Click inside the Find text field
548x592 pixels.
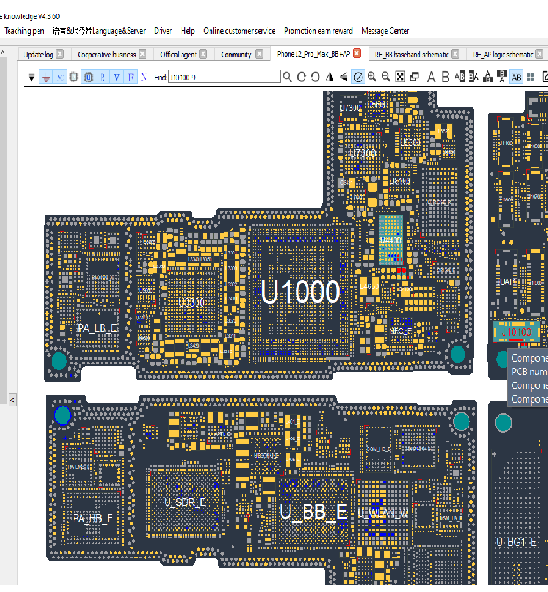point(224,77)
